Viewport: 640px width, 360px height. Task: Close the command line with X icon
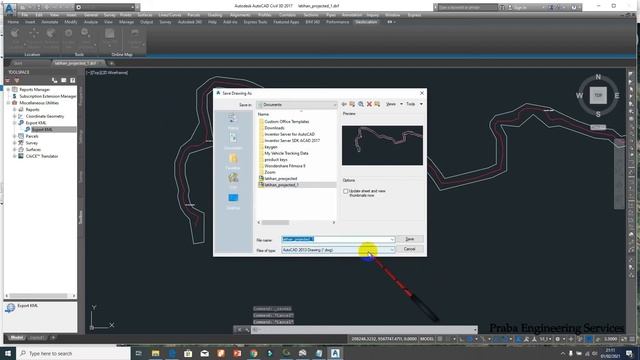[x=240, y=329]
